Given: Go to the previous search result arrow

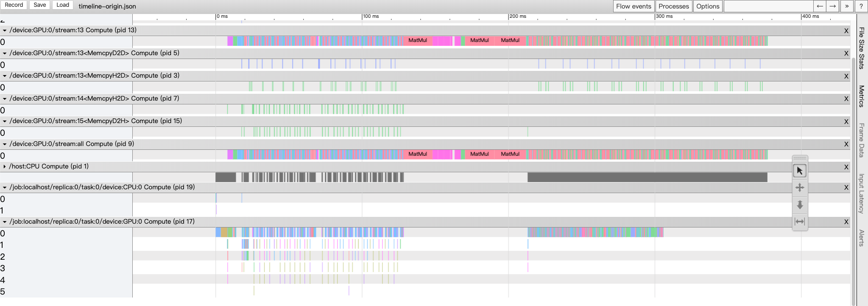Looking at the screenshot, I should tap(820, 6).
